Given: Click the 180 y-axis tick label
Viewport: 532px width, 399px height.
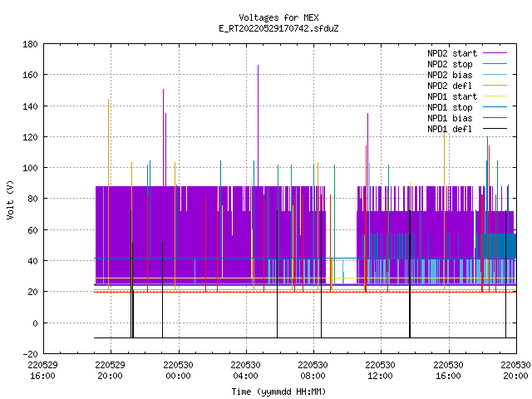Looking at the screenshot, I should coord(30,44).
